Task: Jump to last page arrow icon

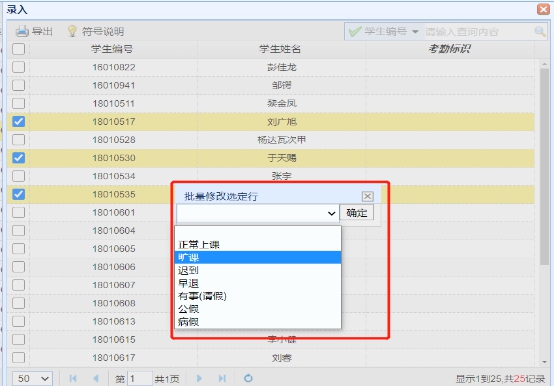Action: 222,379
